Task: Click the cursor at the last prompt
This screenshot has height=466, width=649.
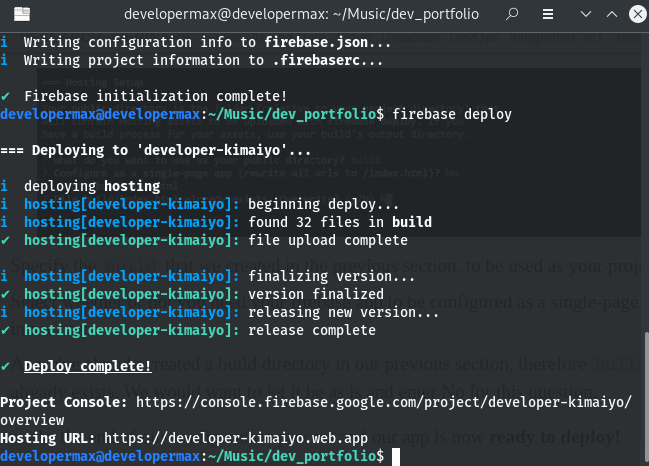Action: tap(396, 456)
